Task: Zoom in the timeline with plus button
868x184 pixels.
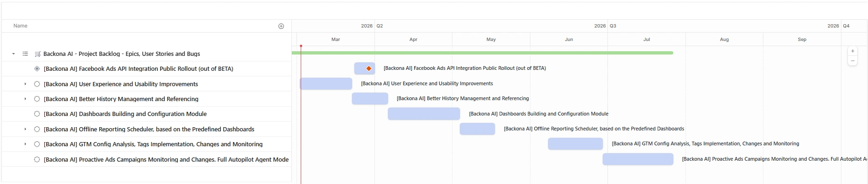Action: click(853, 51)
